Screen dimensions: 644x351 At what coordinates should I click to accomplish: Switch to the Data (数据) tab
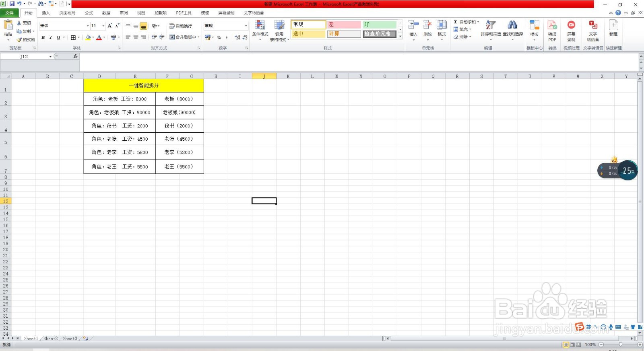pos(106,13)
